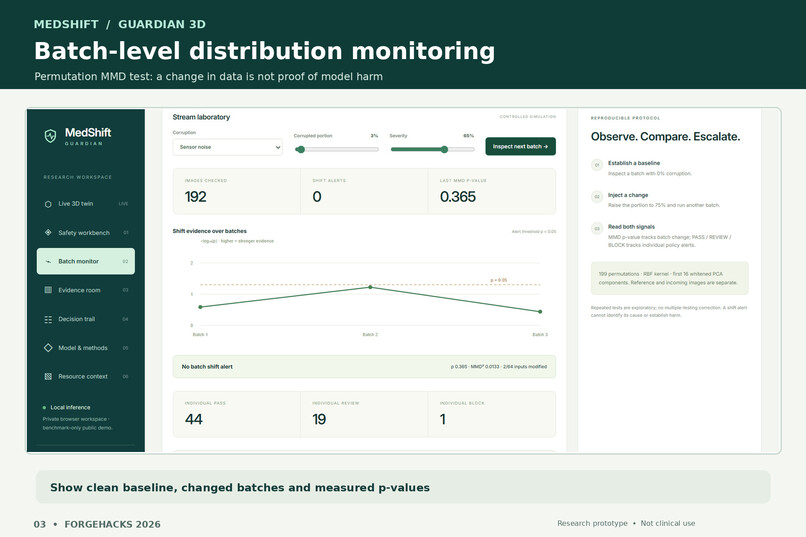Image resolution: width=806 pixels, height=537 pixels.
Task: Open the Sensor noise corruption dropdown
Action: [227, 147]
